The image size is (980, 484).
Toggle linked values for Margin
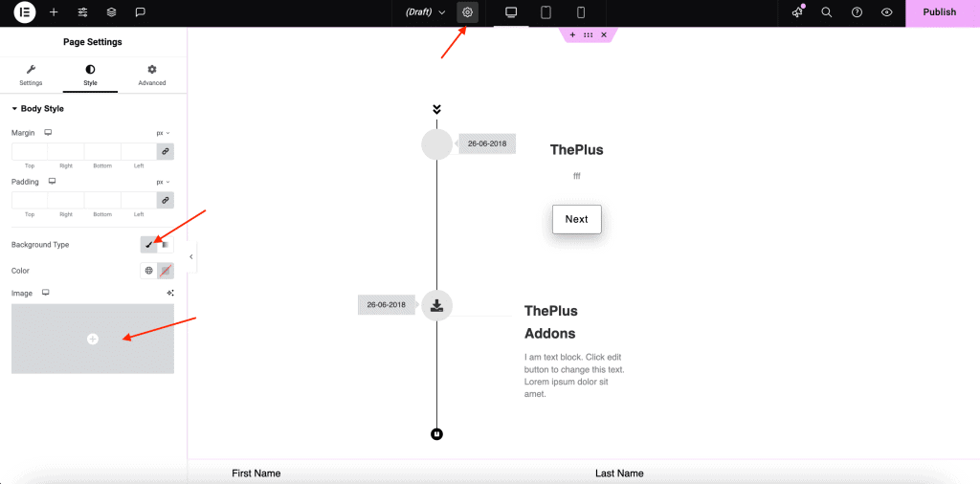coord(166,151)
